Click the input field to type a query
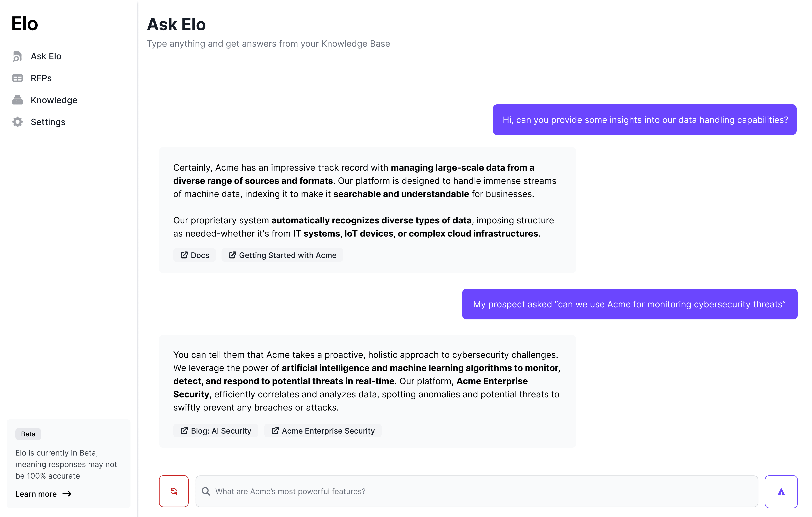The width and height of the screenshot is (812, 517). [477, 491]
